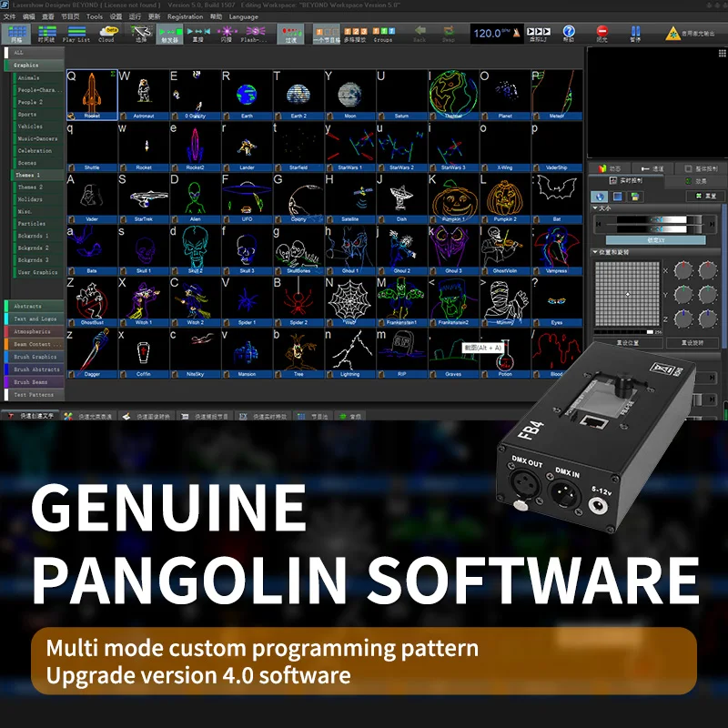Click the small brightness bar below position grid

pyautogui.click(x=623, y=332)
